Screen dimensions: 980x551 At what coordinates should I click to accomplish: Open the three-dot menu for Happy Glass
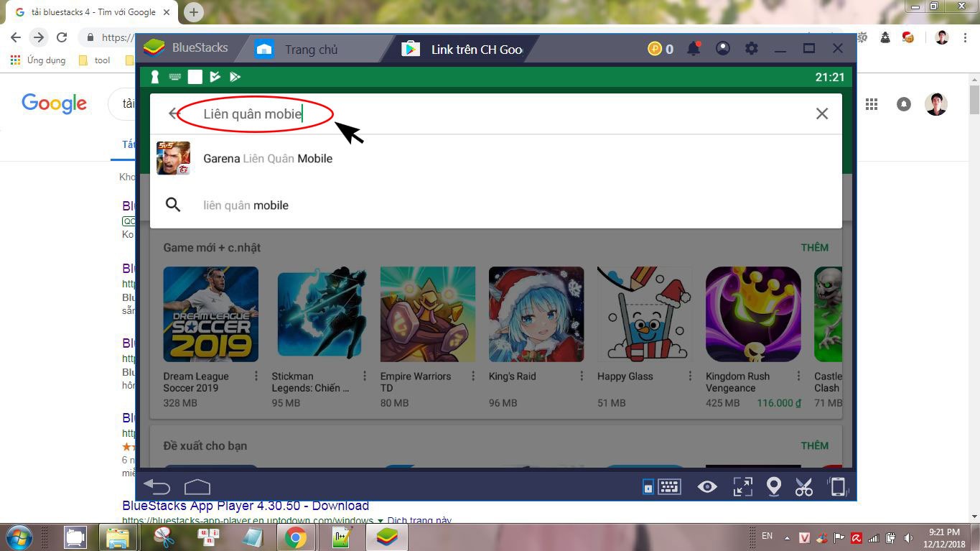(689, 376)
